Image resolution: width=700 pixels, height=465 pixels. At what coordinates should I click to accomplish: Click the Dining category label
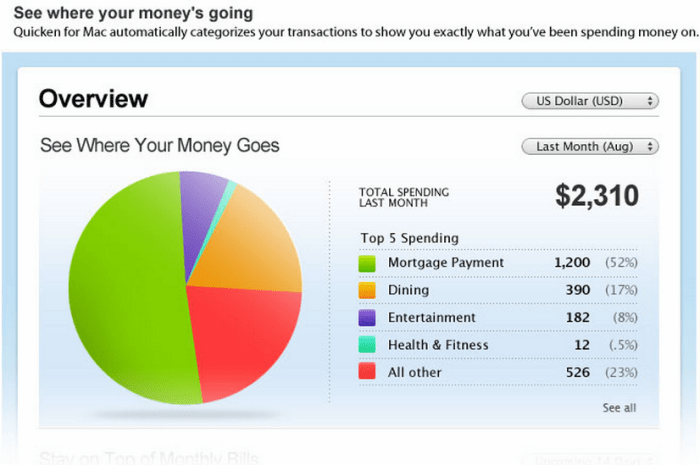tap(408, 290)
